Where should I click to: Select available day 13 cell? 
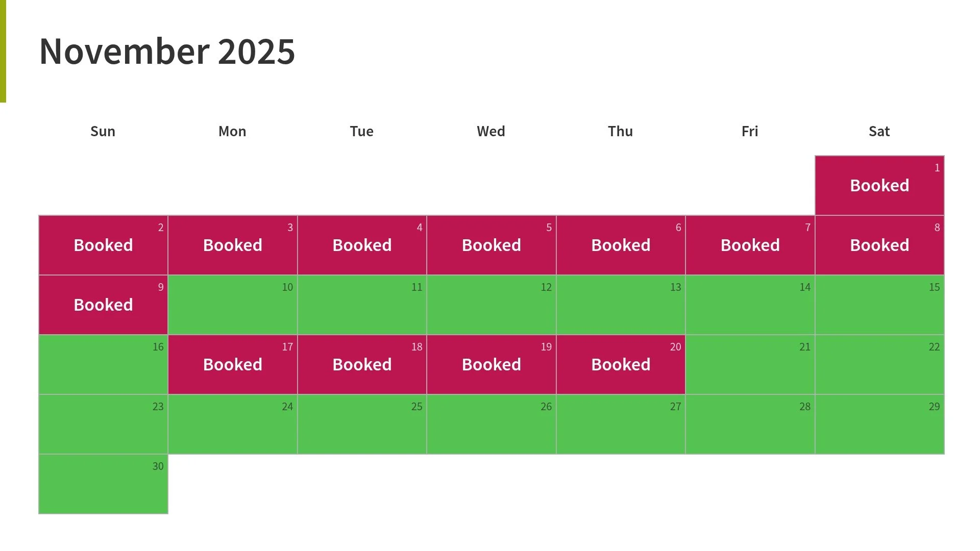click(x=621, y=305)
